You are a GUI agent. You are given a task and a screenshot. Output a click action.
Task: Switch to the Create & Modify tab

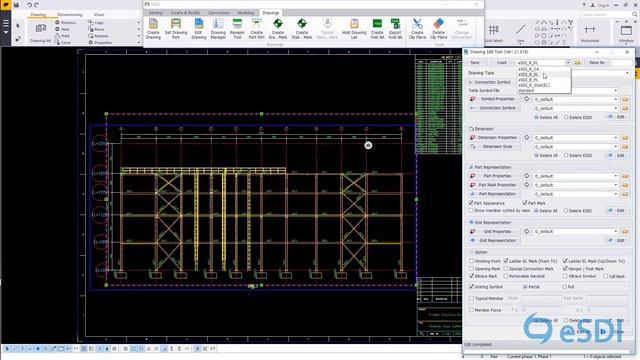coord(185,13)
